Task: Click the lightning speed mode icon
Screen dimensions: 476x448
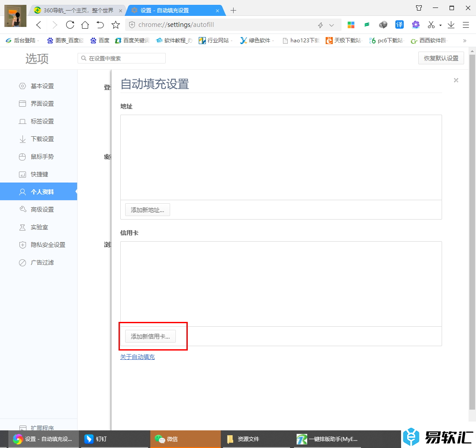Action: pos(320,25)
